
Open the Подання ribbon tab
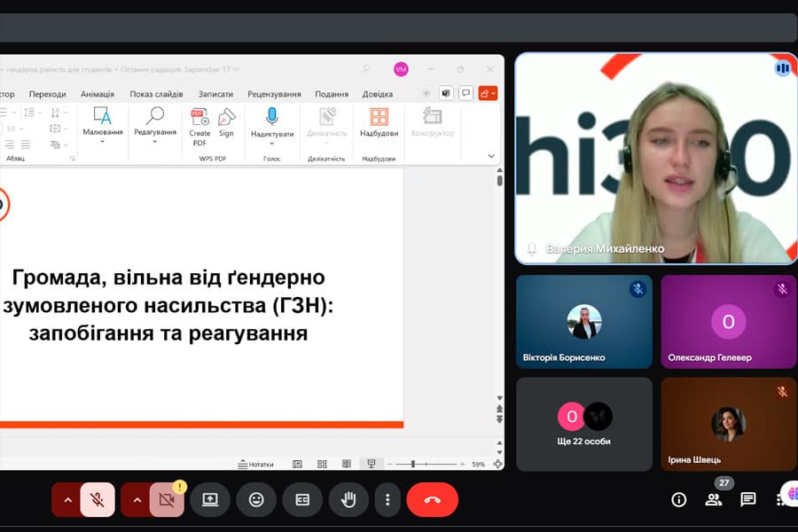tap(332, 94)
